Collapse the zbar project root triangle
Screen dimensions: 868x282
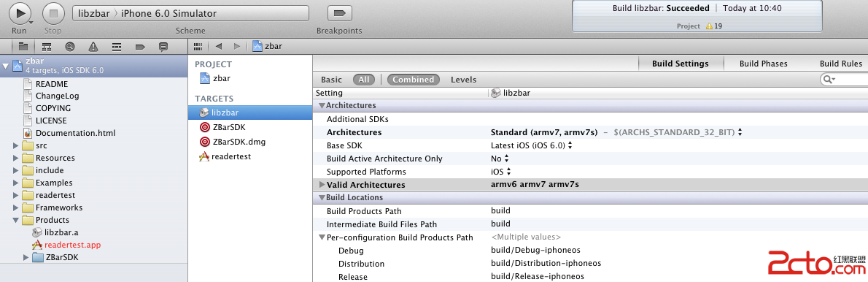click(6, 66)
